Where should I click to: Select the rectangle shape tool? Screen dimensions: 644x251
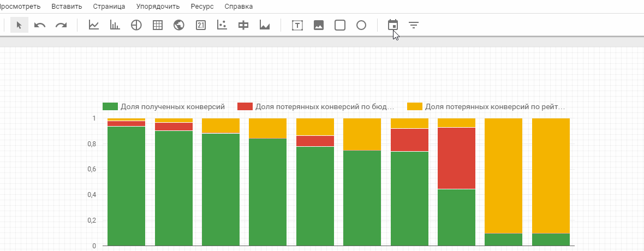(339, 26)
